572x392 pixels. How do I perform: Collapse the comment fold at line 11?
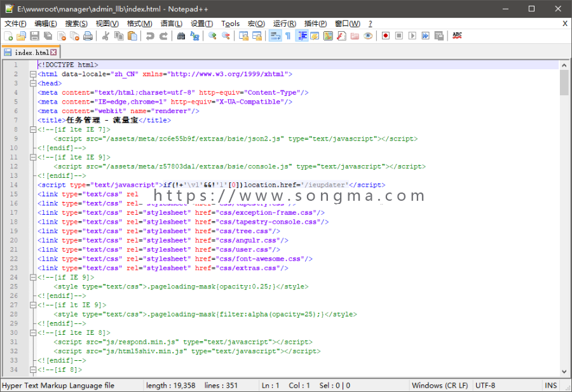(33, 157)
